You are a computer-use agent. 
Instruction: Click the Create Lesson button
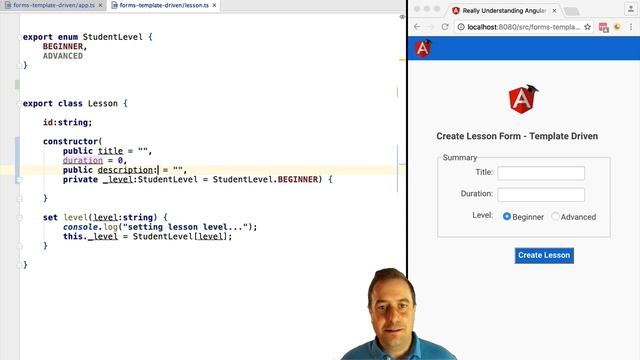(x=544, y=256)
